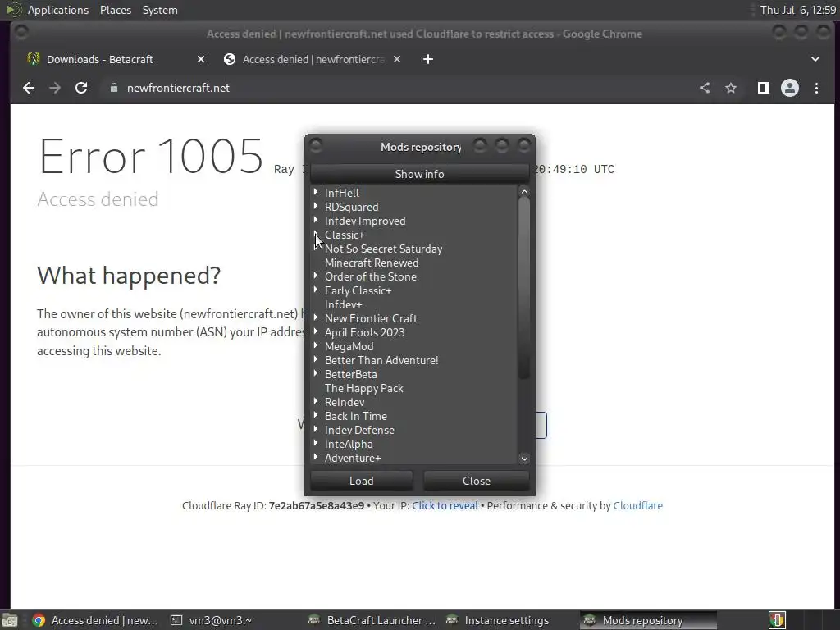Select Classic+ in the mods list
The height and width of the screenshot is (630, 840).
click(345, 235)
